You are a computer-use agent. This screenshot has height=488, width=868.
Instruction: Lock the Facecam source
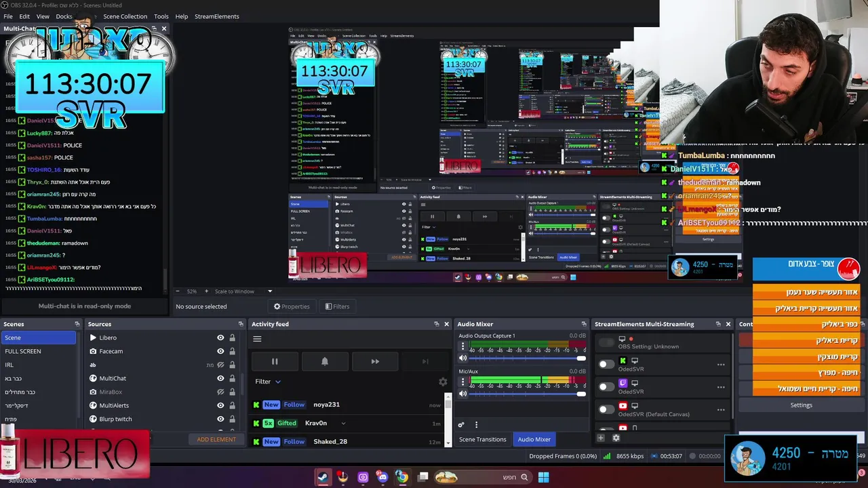pyautogui.click(x=232, y=351)
